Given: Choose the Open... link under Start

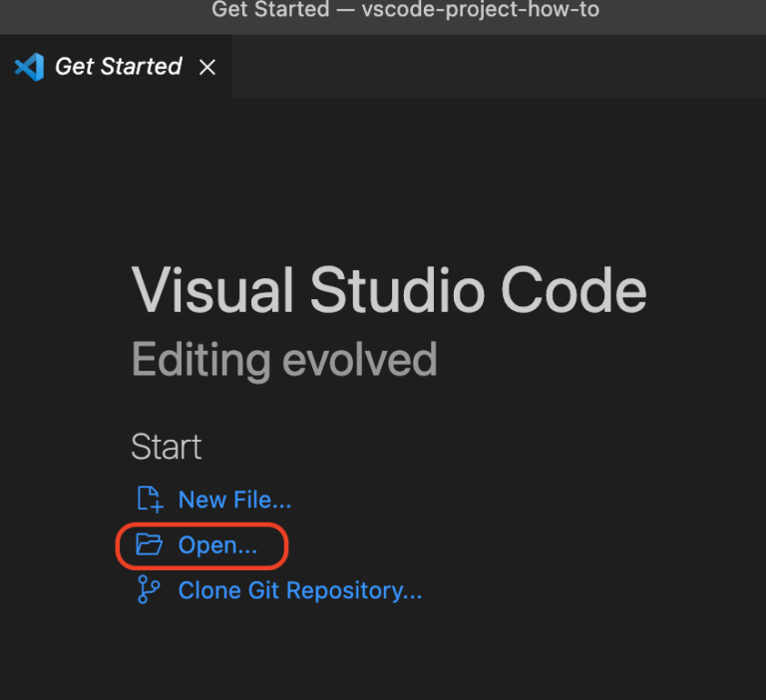Looking at the screenshot, I should 217,545.
